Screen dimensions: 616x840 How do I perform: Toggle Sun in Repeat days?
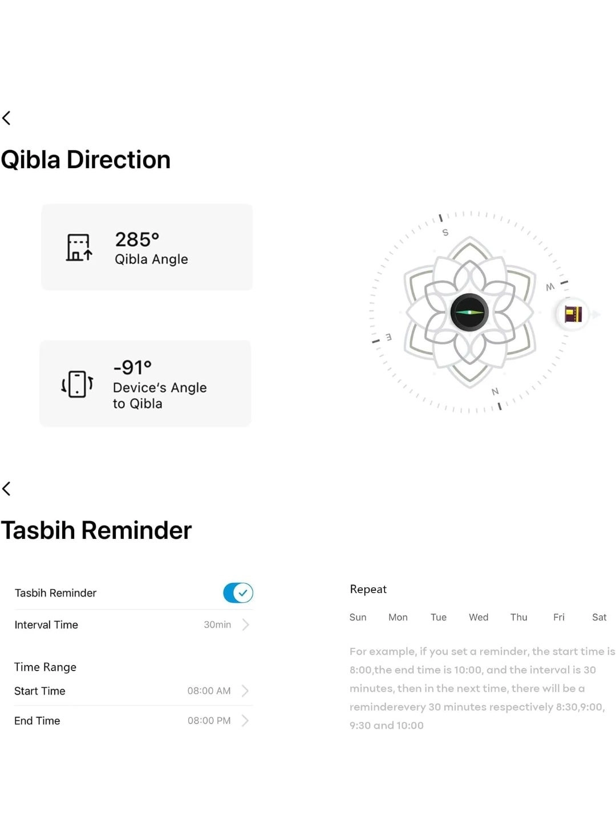click(x=358, y=617)
